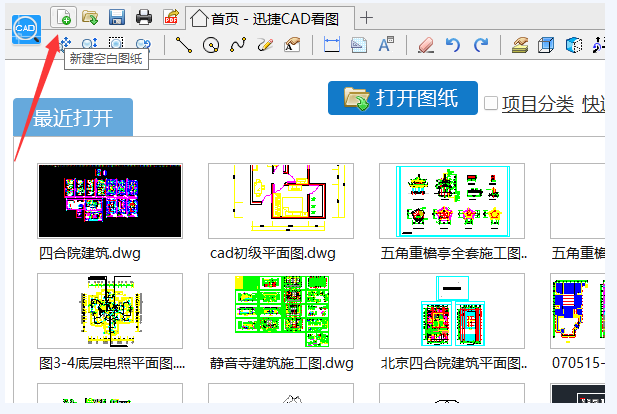Click the new blank drawing icon
617x414 pixels.
click(x=63, y=17)
